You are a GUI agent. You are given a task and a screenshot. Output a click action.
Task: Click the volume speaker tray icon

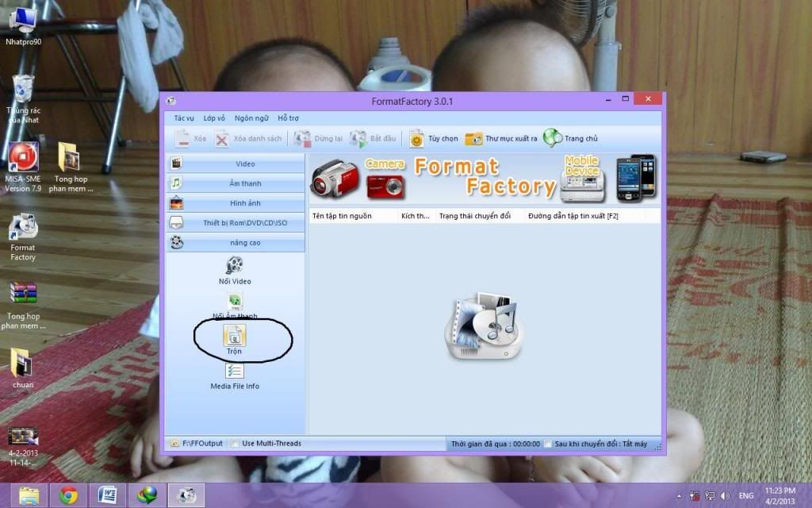725,496
